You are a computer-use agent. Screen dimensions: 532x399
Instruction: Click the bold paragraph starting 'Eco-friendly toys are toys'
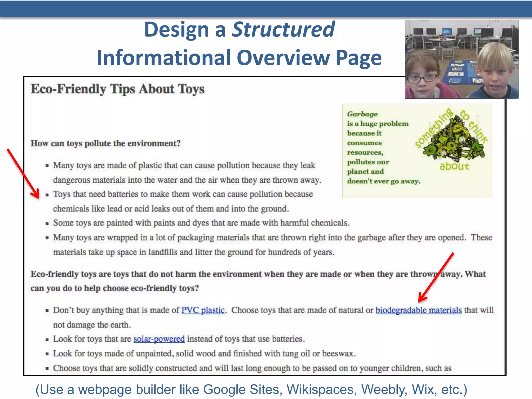tap(258, 281)
